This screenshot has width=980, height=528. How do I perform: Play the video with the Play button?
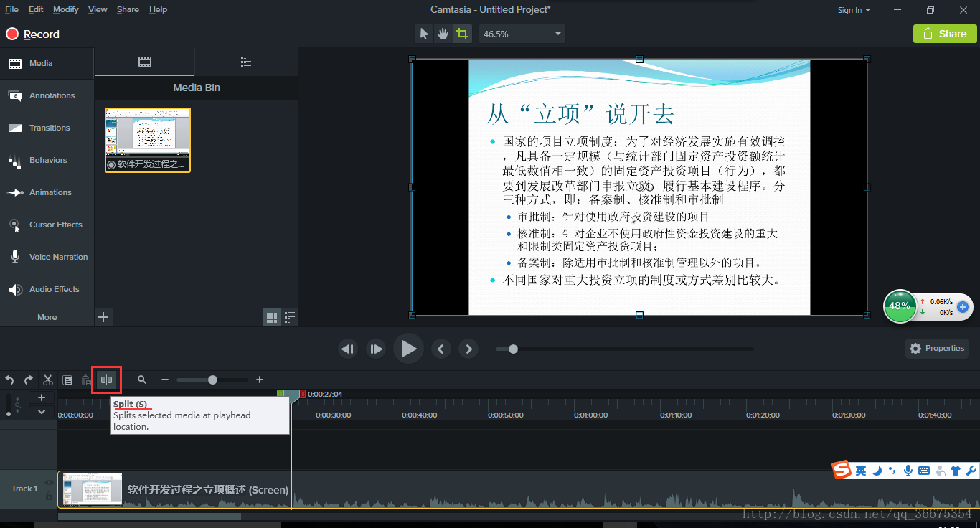[x=408, y=349]
